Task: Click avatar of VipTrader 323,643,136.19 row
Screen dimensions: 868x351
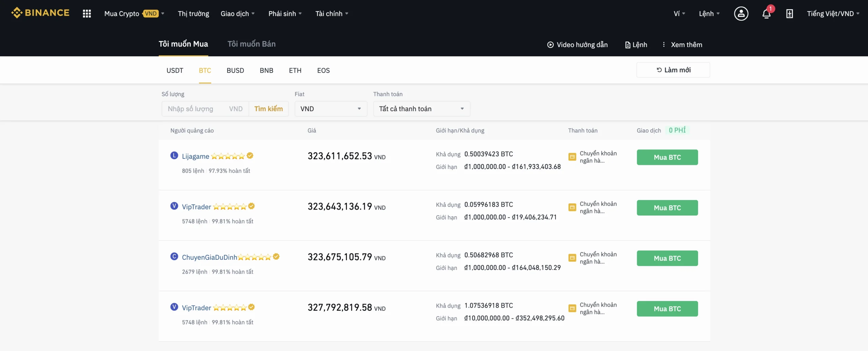Action: (174, 206)
